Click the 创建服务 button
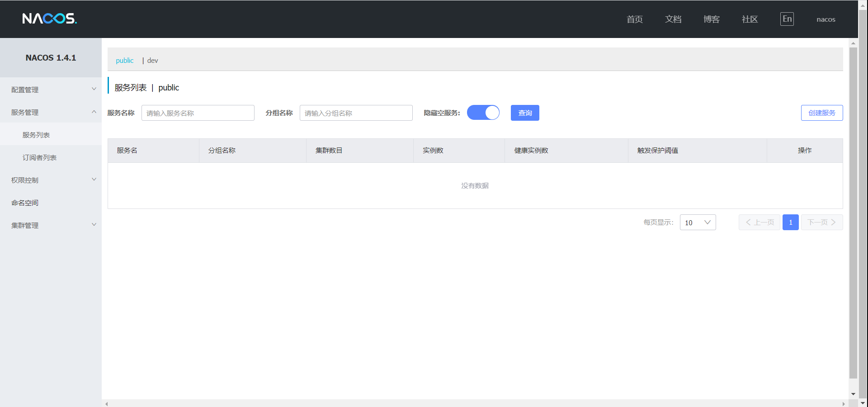 pos(821,113)
